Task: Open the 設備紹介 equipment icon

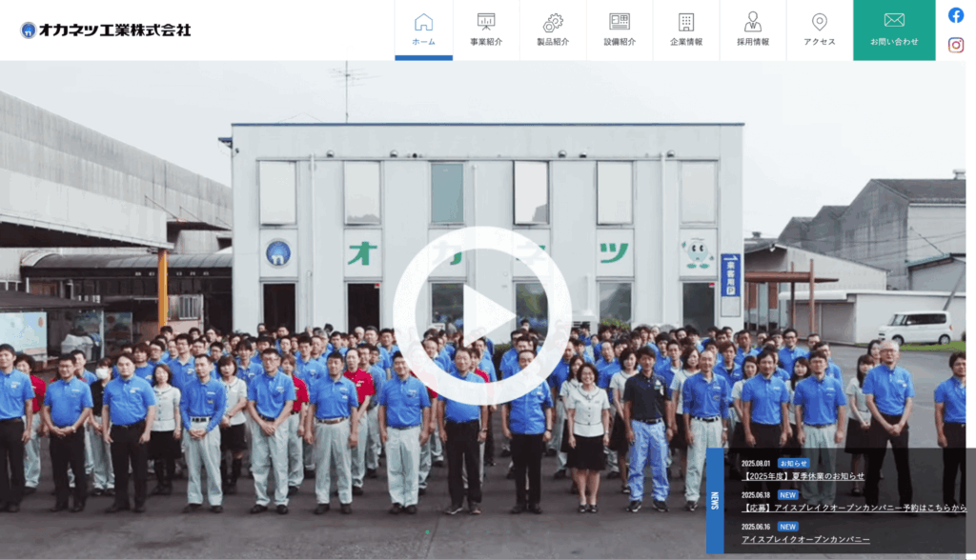Action: 620,22
